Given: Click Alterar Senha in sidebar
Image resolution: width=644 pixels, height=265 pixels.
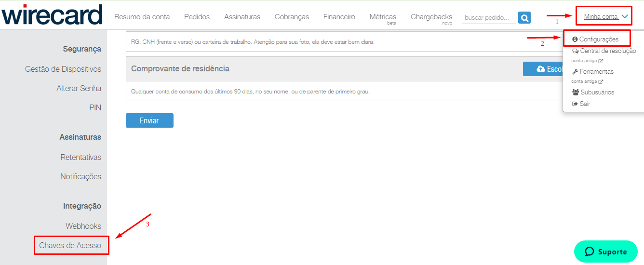Looking at the screenshot, I should tap(79, 88).
